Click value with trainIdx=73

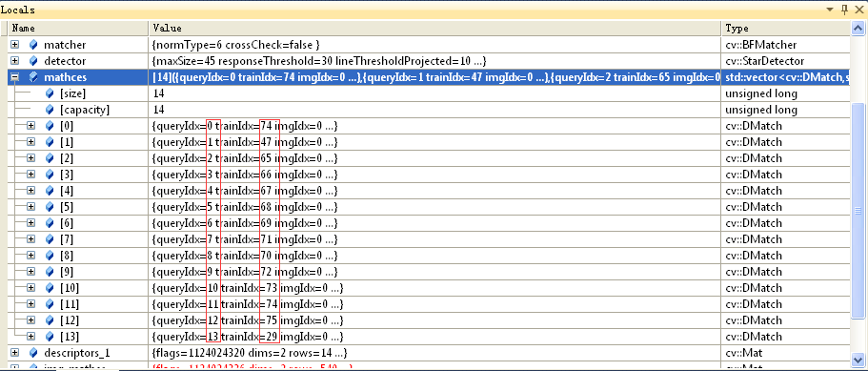coord(248,287)
